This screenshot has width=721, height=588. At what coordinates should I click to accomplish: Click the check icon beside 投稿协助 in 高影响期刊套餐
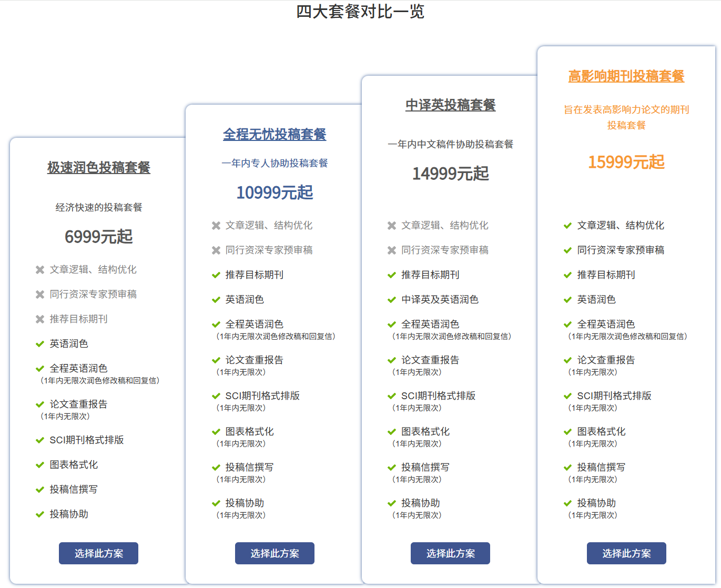[568, 503]
